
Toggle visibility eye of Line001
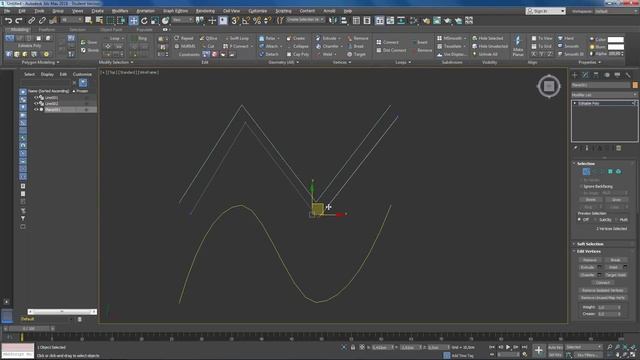click(x=36, y=98)
